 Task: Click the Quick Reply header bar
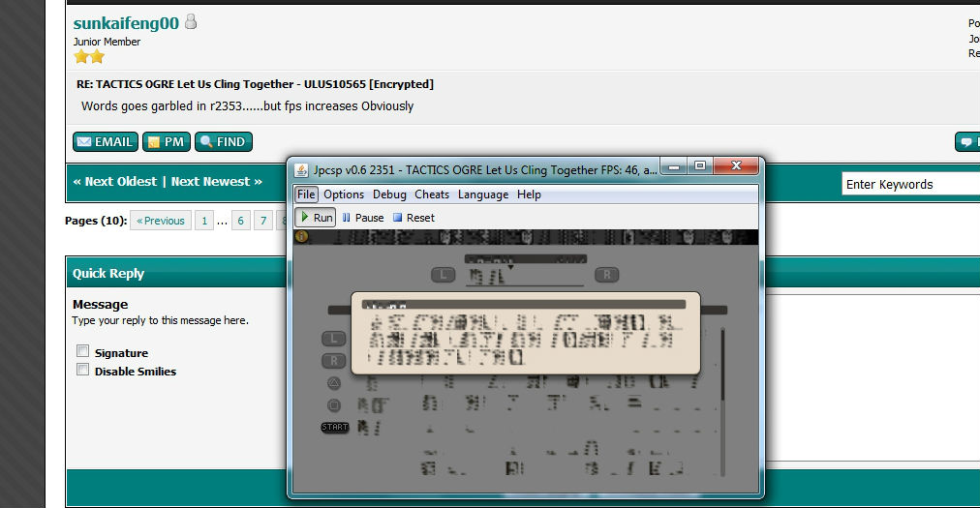[x=176, y=273]
